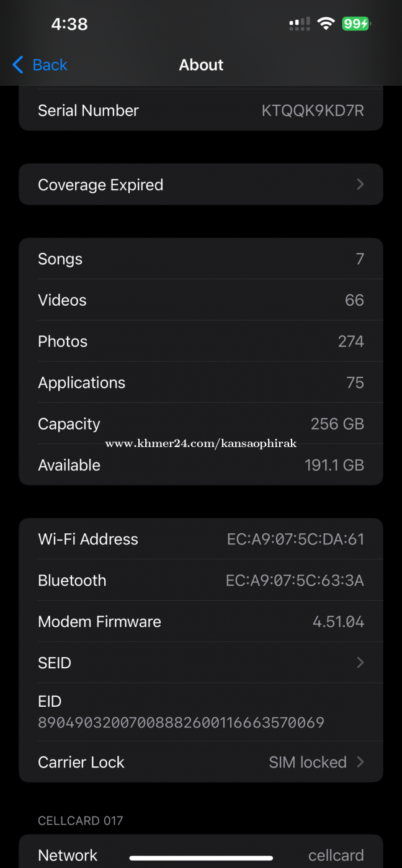Tap the green battery indicator
This screenshot has width=402, height=868.
(356, 24)
